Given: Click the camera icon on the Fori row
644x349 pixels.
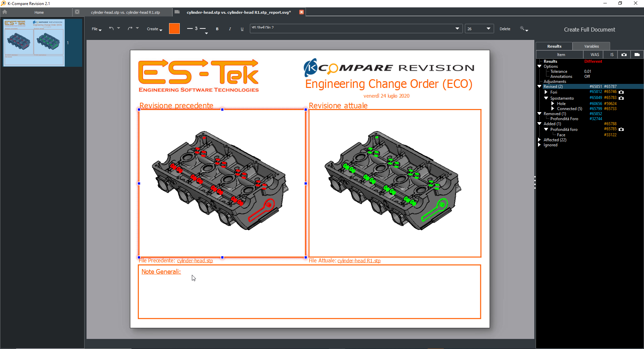Looking at the screenshot, I should click(x=621, y=92).
